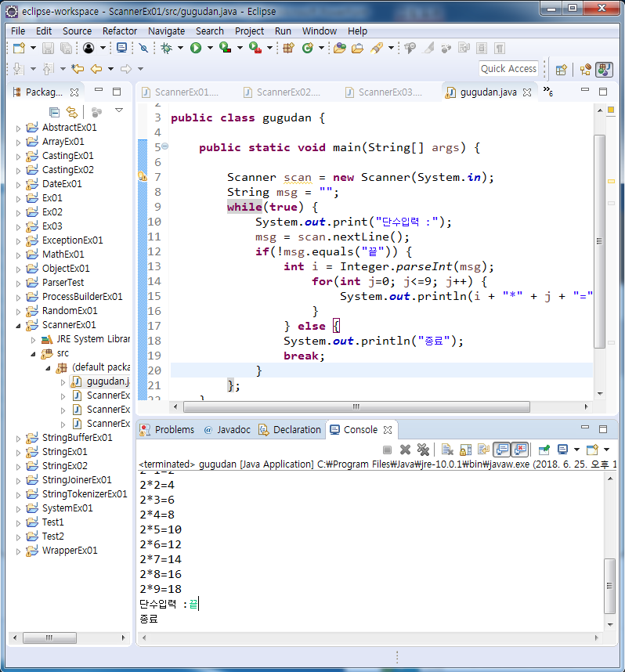Toggle Pin Console icon
This screenshot has width=625, height=672.
pos(544,450)
